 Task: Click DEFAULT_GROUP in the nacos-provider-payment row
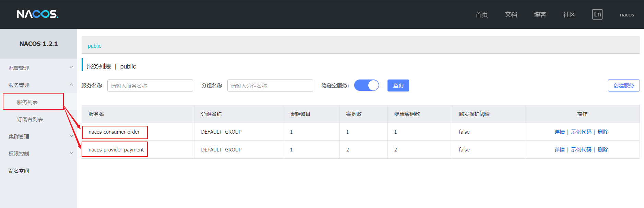[x=222, y=150]
